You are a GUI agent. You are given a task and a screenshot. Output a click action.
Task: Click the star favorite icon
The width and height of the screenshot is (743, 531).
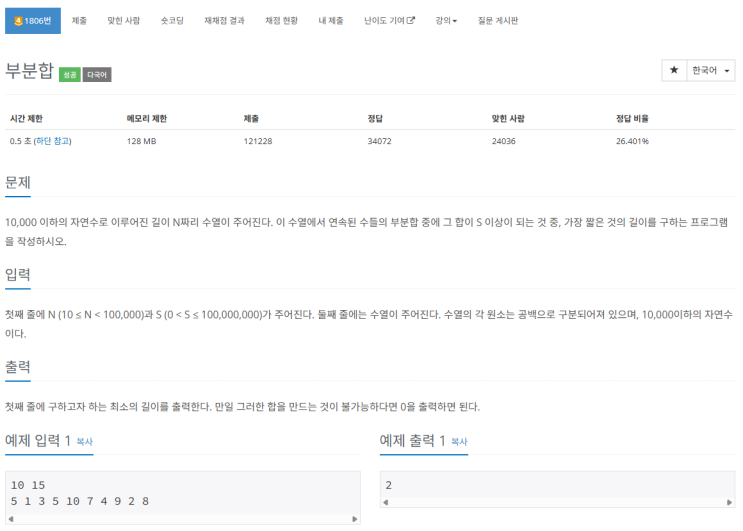click(x=674, y=70)
